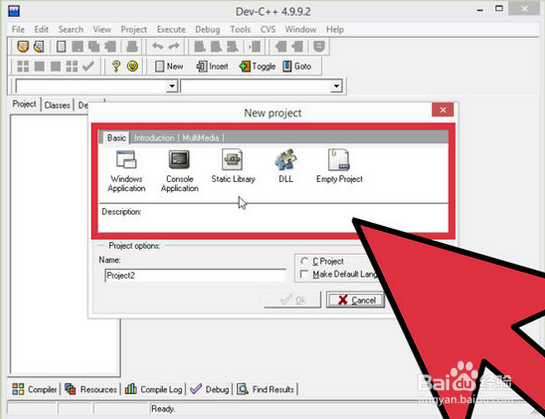Viewport: 545px width, 419px height.
Task: Switch to the Basic tab in New project
Action: pos(116,138)
